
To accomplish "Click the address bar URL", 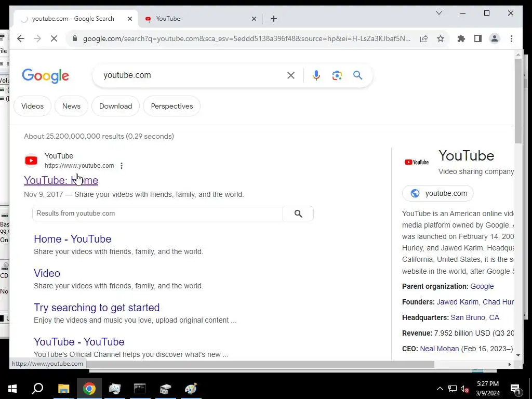I will [x=247, y=38].
